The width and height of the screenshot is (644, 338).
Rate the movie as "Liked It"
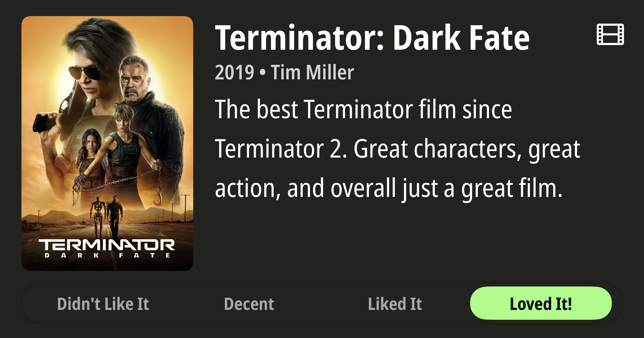click(395, 304)
